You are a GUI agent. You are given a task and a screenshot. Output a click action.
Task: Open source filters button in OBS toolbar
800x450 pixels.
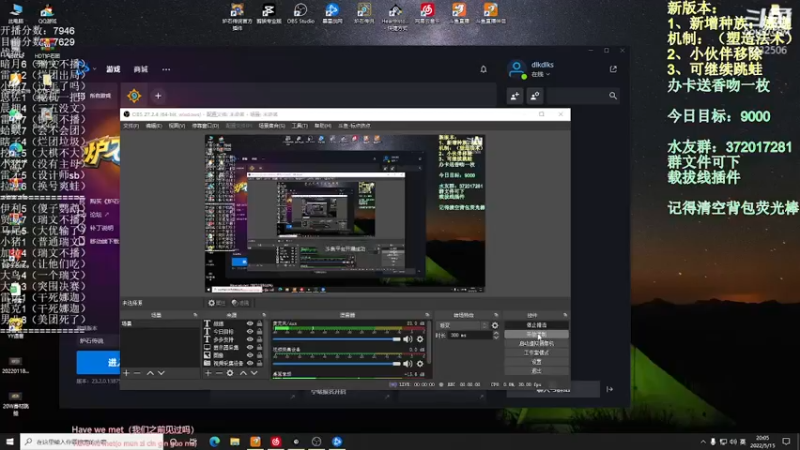coord(240,303)
